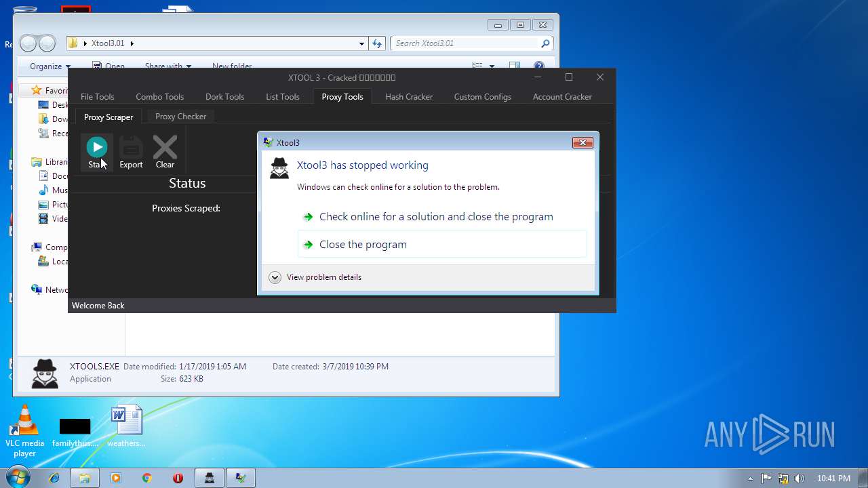This screenshot has height=488, width=868.
Task: Click Explorer forward navigation arrow
Action: (47, 43)
